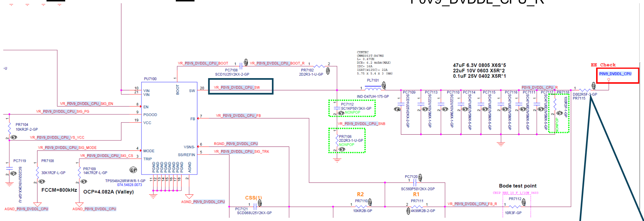Click the PL7101 inductor designator
The height and width of the screenshot is (221, 644).
tap(373, 81)
